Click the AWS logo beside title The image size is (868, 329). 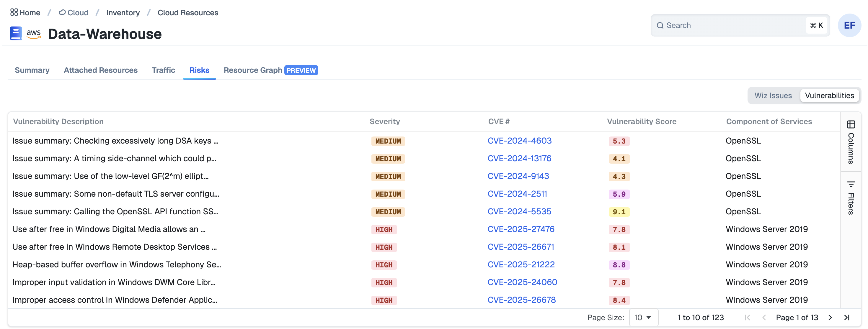pyautogui.click(x=34, y=34)
